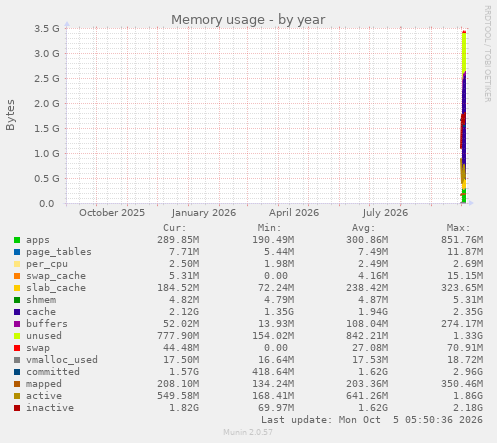
Task: Click the 'unused' legend label
Action: (44, 336)
